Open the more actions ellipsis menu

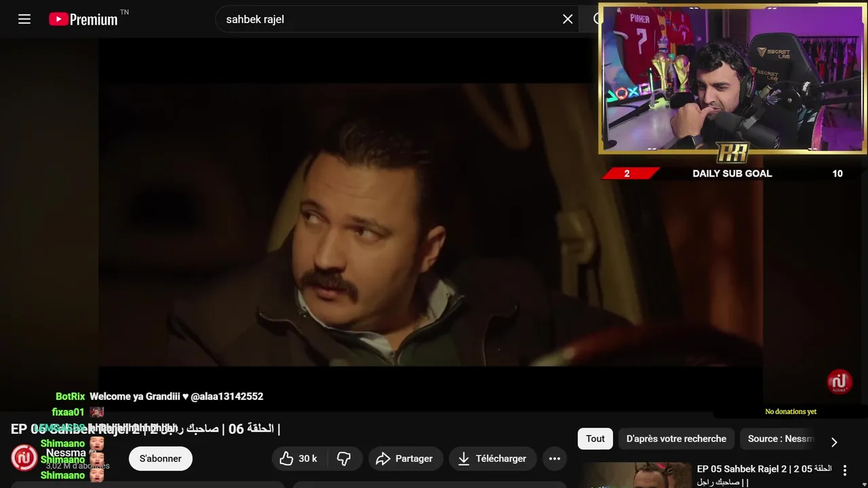(x=555, y=459)
